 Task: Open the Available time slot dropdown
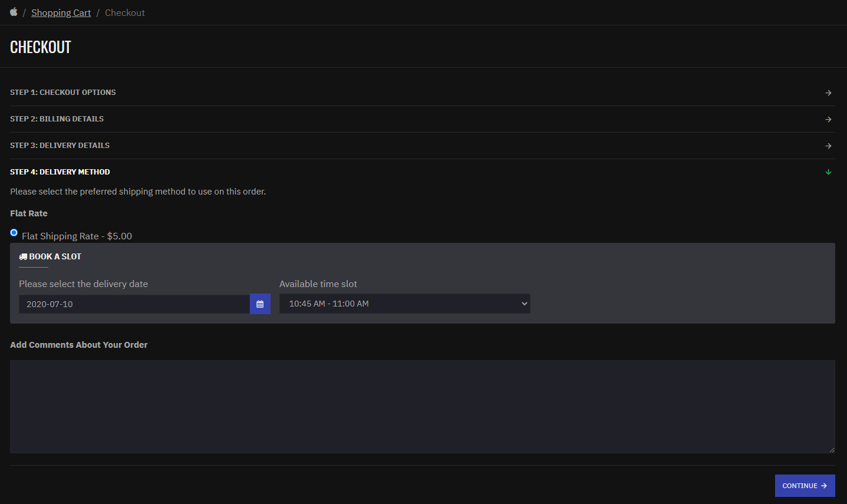click(405, 304)
